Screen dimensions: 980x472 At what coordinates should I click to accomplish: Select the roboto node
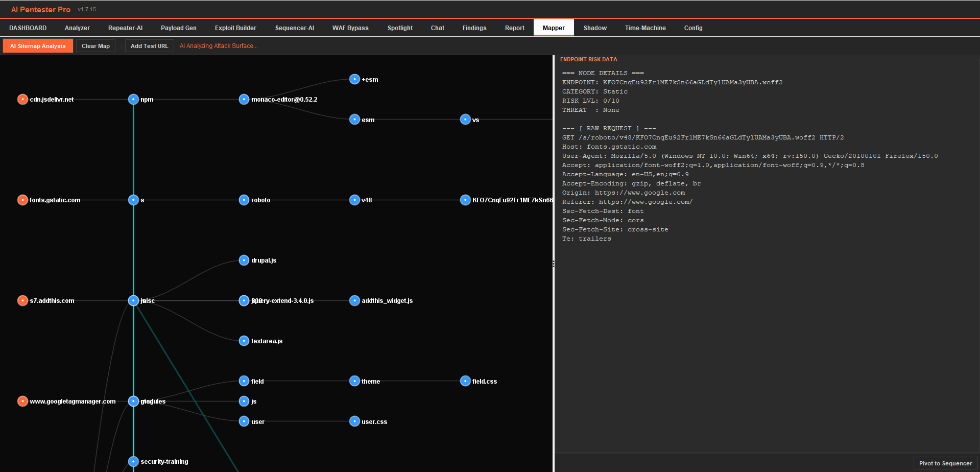click(x=244, y=200)
